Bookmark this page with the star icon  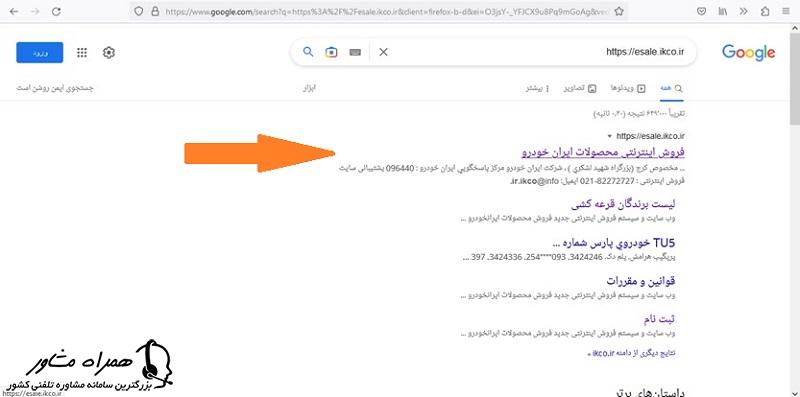619,11
